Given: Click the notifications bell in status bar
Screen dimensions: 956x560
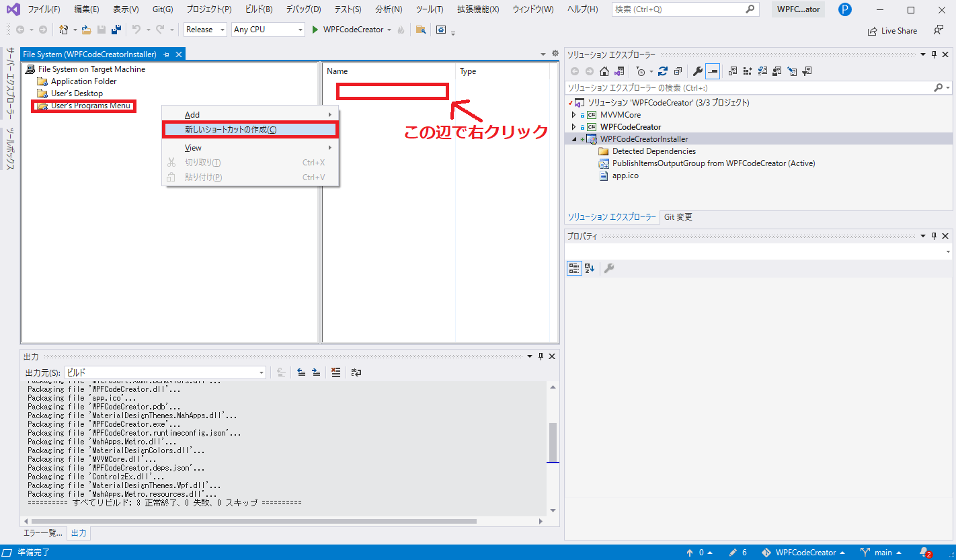Looking at the screenshot, I should click(925, 553).
